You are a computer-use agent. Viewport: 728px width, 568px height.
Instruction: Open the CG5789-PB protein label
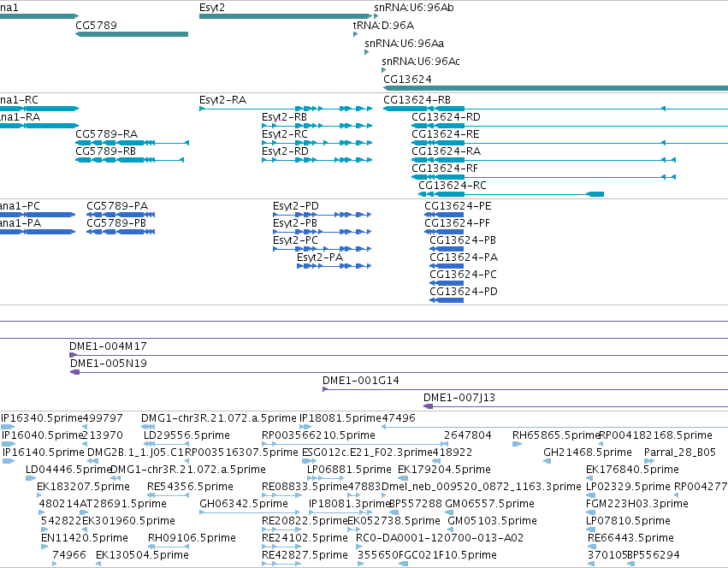tap(116, 223)
